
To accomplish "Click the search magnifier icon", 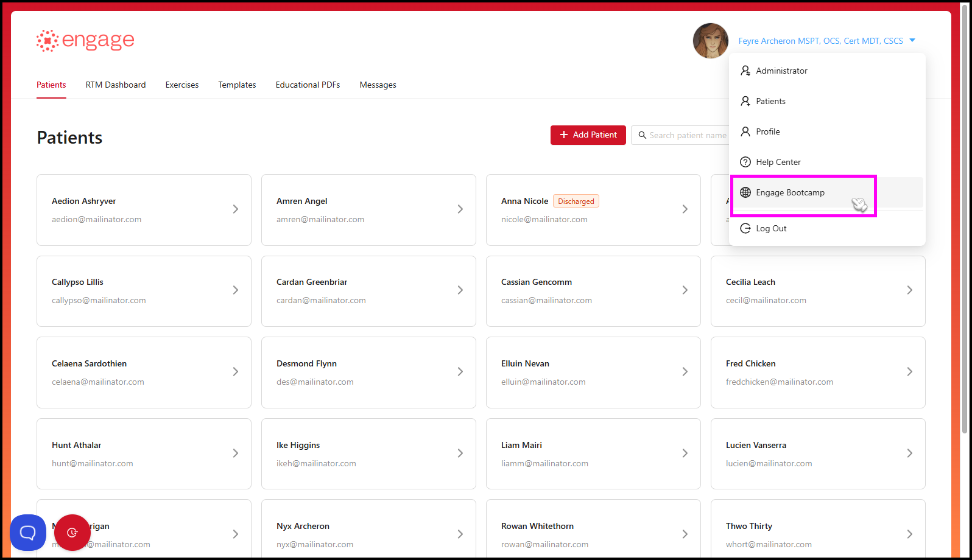I will tap(642, 135).
